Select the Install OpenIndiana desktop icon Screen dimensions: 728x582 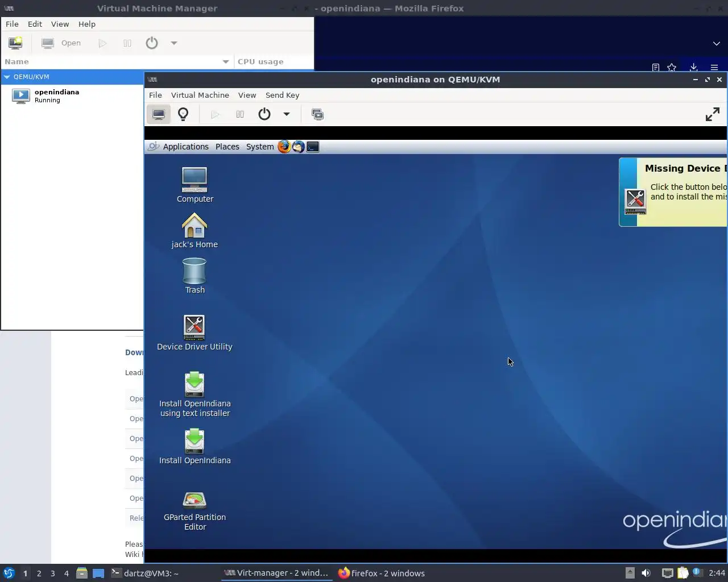click(x=195, y=446)
